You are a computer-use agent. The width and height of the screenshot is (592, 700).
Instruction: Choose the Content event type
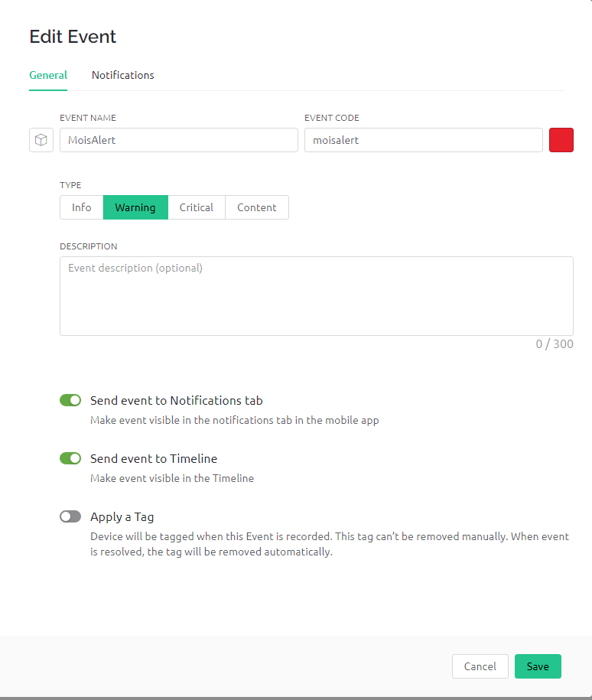click(x=257, y=207)
